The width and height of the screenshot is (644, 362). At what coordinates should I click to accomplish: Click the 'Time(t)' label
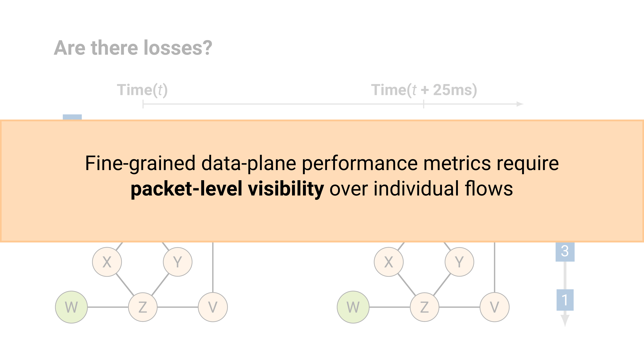(142, 90)
